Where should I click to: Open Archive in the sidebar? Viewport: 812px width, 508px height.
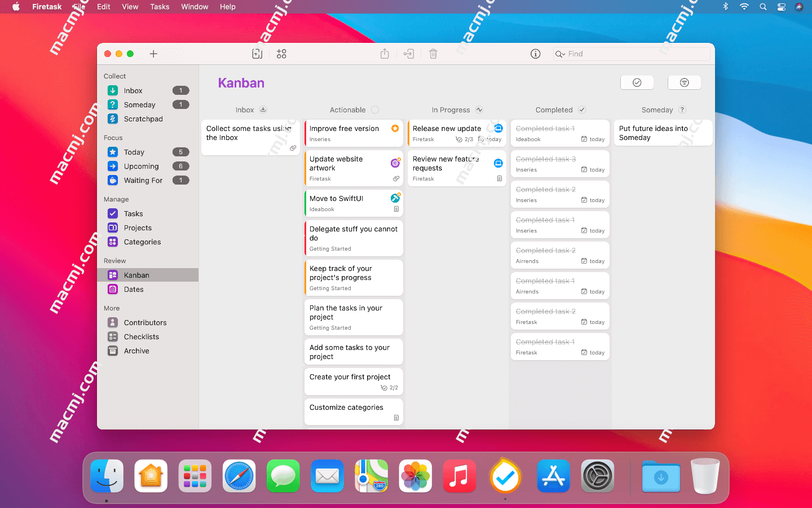point(148,351)
